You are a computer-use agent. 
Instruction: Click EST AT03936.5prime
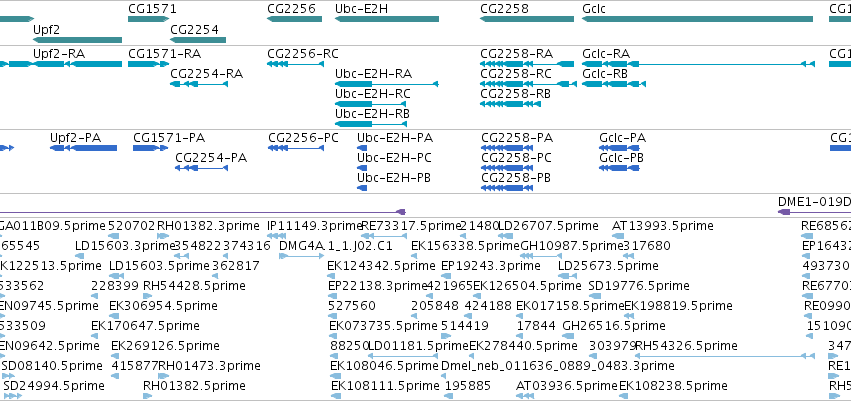[x=567, y=386]
